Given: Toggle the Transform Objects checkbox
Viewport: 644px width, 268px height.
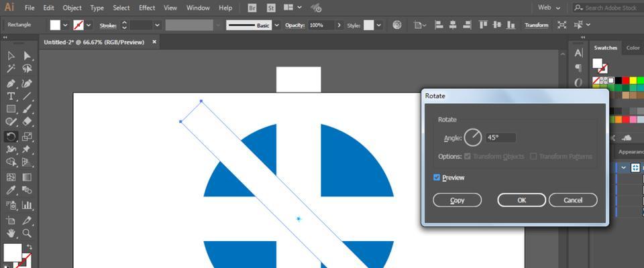Looking at the screenshot, I should click(467, 156).
